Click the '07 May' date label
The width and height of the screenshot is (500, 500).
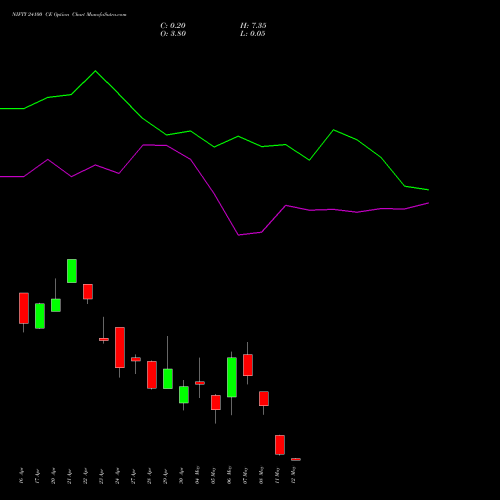[x=246, y=475]
